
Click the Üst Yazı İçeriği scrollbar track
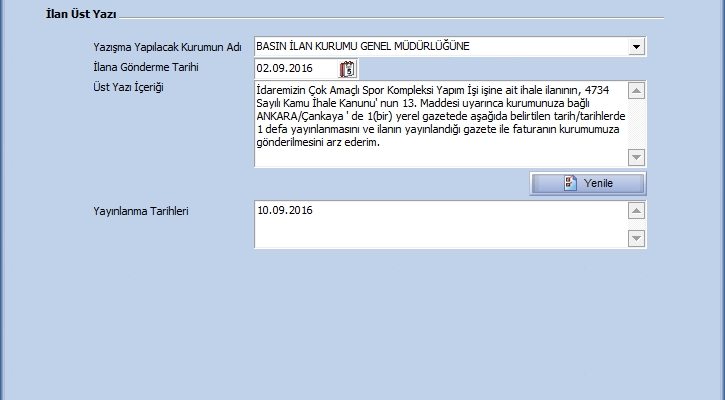(636, 124)
